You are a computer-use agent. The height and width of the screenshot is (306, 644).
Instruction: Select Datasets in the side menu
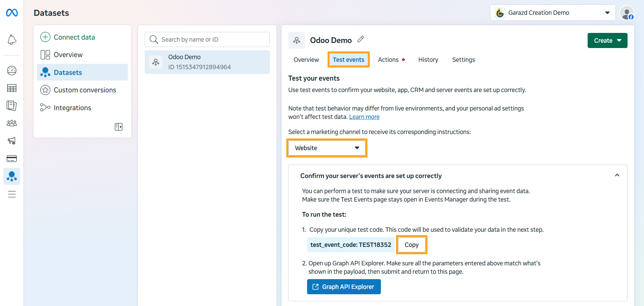pyautogui.click(x=82, y=72)
